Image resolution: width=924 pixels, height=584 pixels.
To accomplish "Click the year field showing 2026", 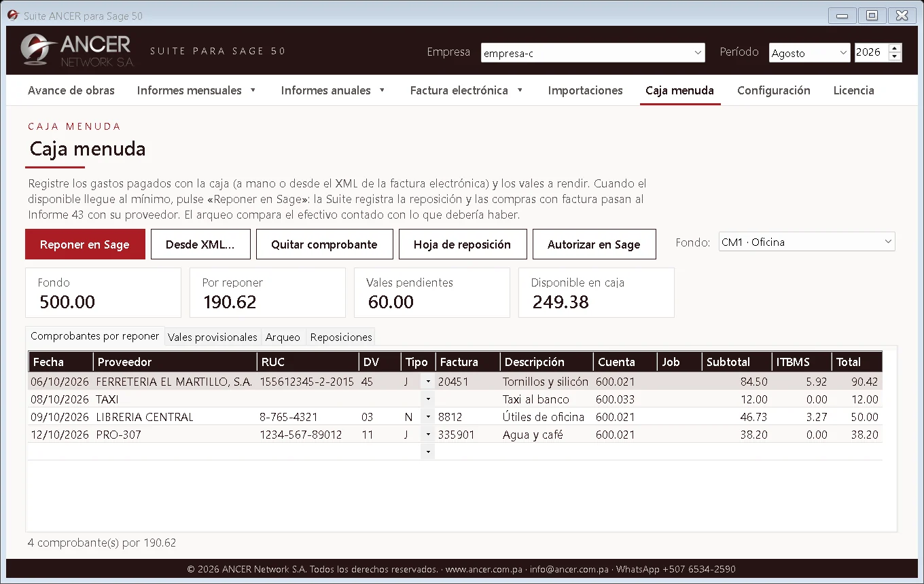I will coord(871,53).
